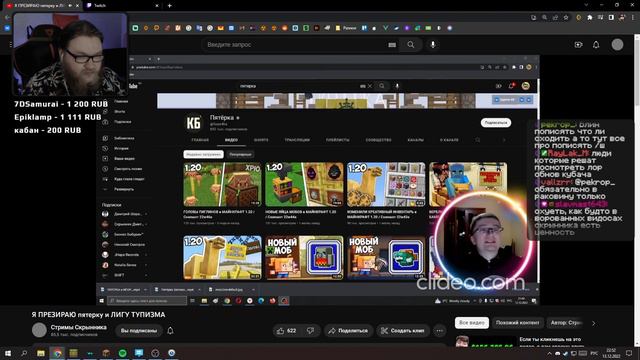Viewport: 640px width, 360px height.
Task: Open the account avatar menu at top right
Action: click(617, 44)
